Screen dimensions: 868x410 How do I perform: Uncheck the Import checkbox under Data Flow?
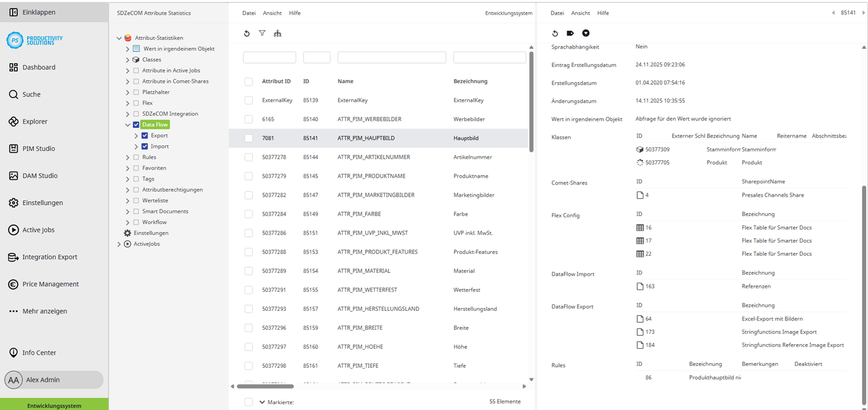[145, 146]
